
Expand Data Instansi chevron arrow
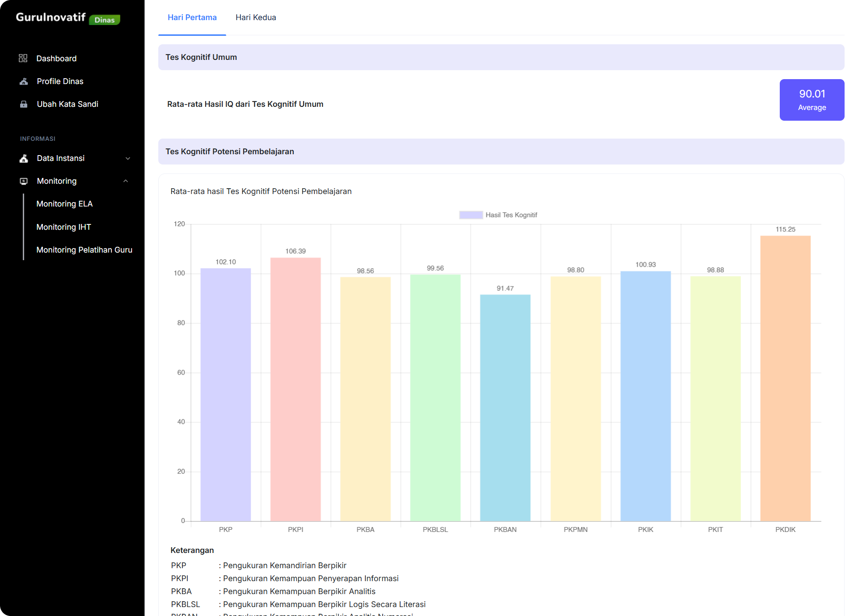tap(128, 158)
